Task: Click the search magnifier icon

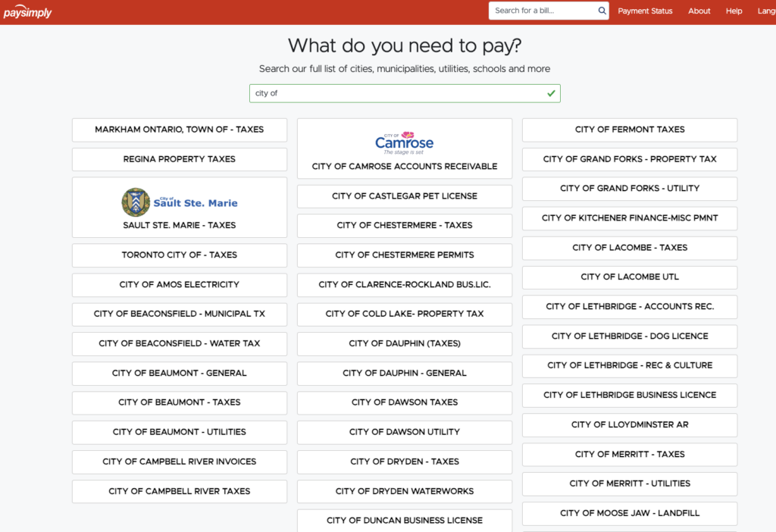Action: (602, 11)
